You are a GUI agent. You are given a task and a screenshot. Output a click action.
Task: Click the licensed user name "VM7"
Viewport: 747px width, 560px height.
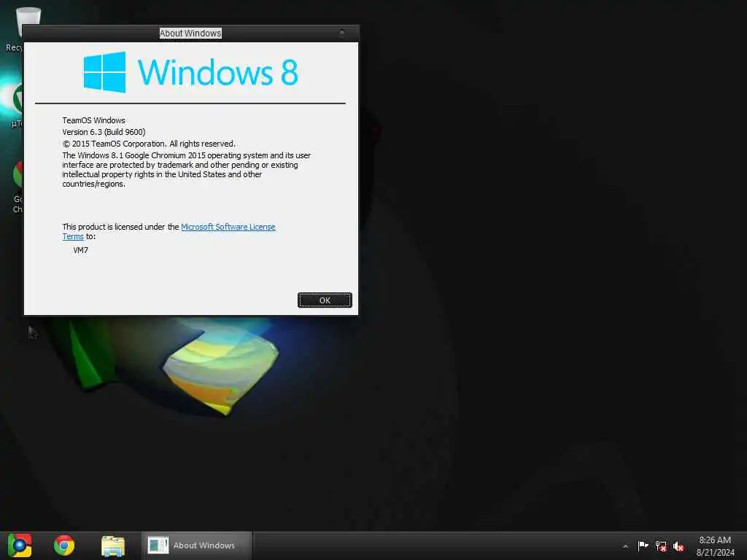coord(80,250)
